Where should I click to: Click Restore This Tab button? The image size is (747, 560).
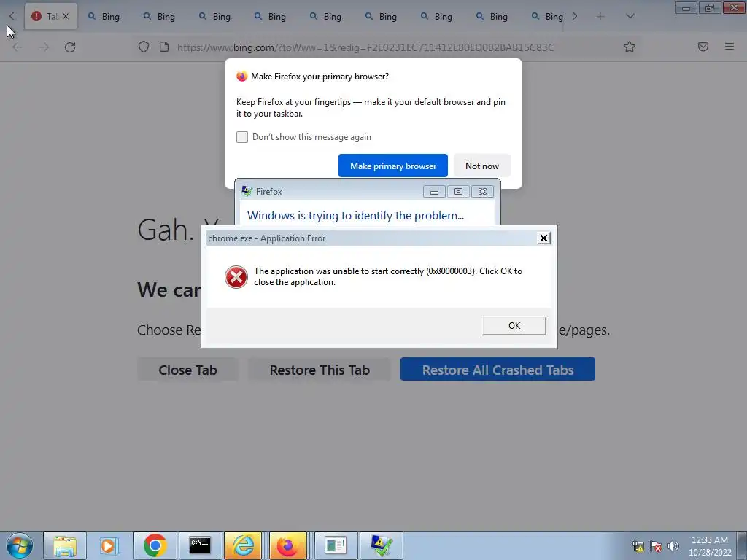coord(320,370)
